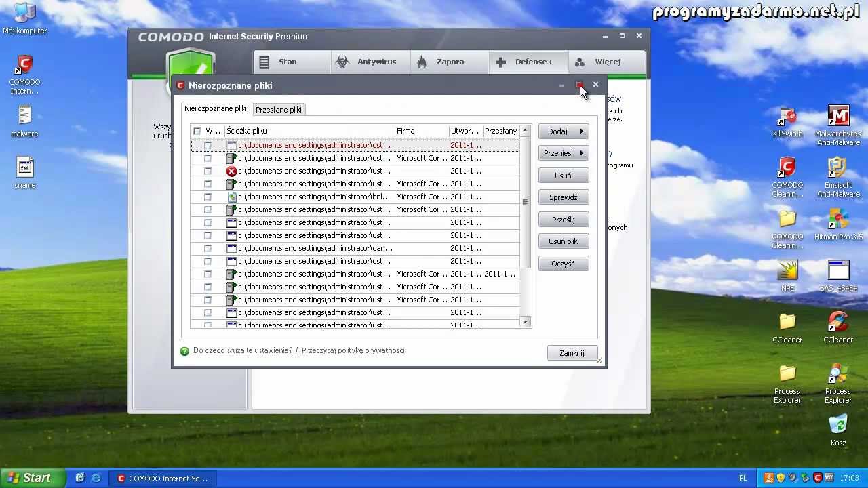Open the Process Explorer folder icon
This screenshot has height=488, width=868.
(787, 384)
